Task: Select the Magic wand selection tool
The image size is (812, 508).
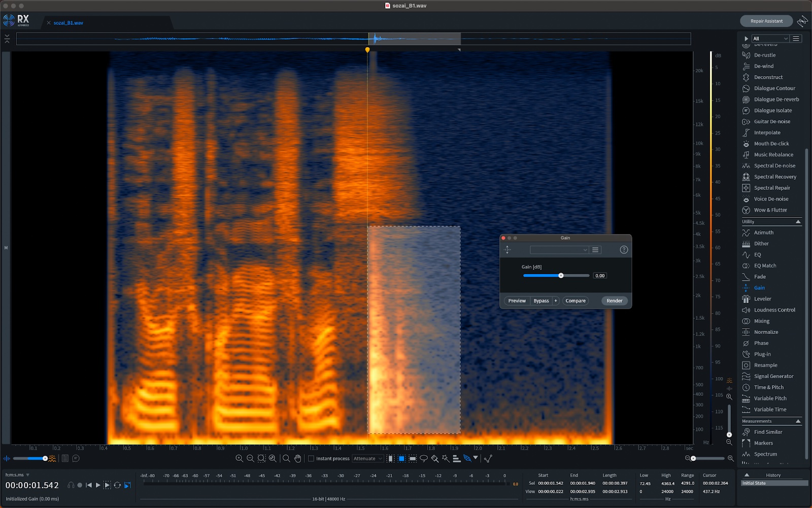Action: pos(446,458)
